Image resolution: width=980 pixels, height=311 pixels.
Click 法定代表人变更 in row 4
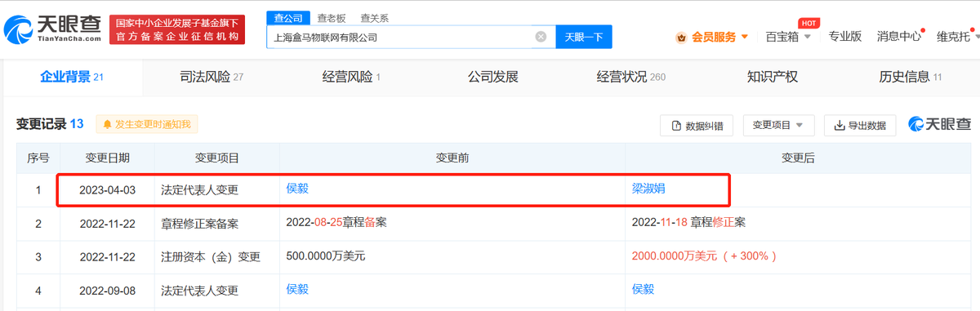198,290
